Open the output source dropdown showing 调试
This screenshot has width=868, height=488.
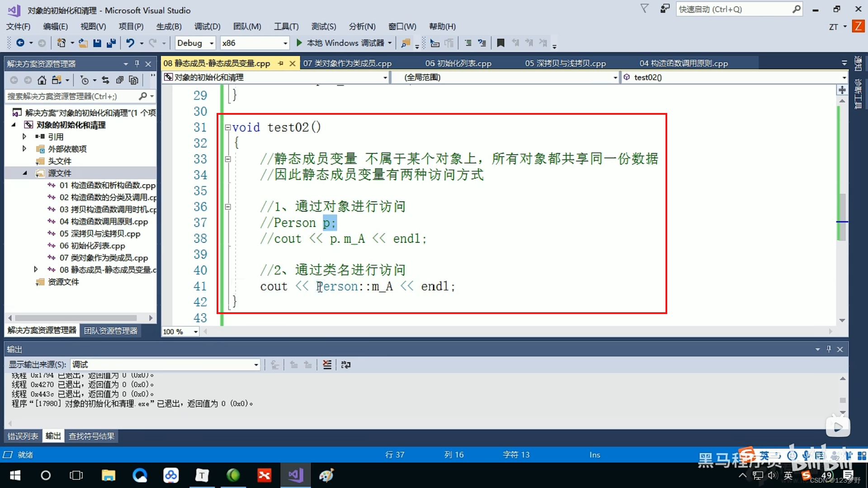click(x=165, y=365)
